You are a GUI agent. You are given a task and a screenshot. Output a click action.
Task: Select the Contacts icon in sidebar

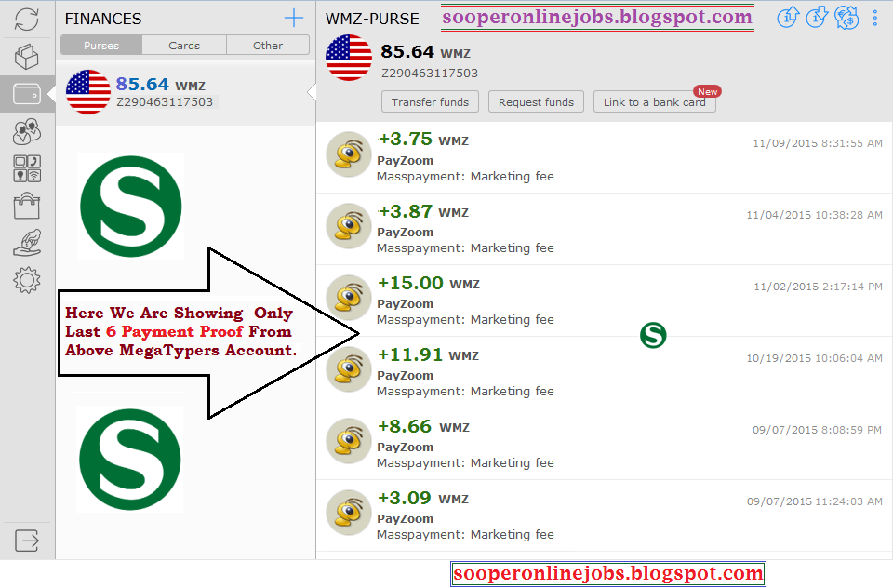click(27, 130)
